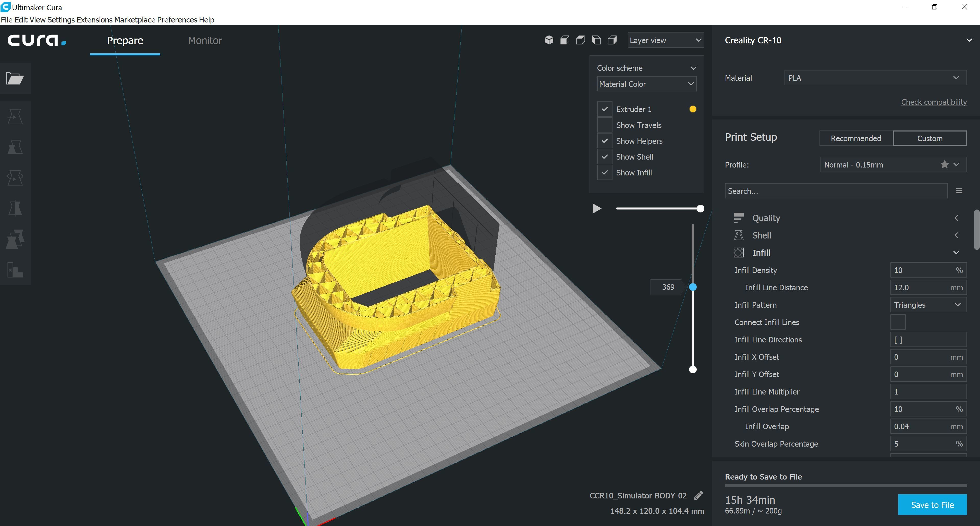Enable the Show Travels checkbox
Viewport: 980px width, 526px height.
pos(605,125)
